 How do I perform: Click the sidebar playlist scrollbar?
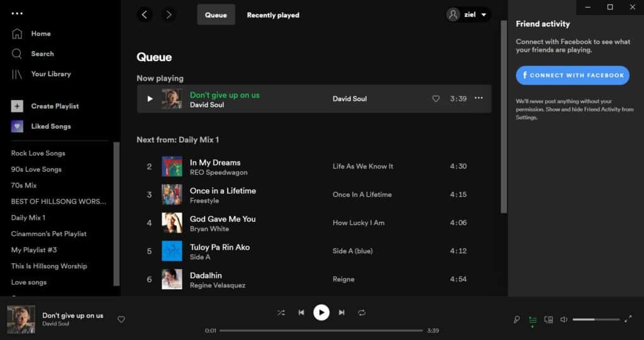pos(116,214)
